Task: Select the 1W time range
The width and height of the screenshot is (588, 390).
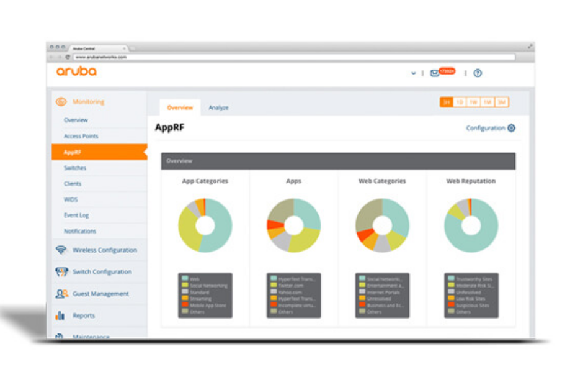Action: (474, 102)
